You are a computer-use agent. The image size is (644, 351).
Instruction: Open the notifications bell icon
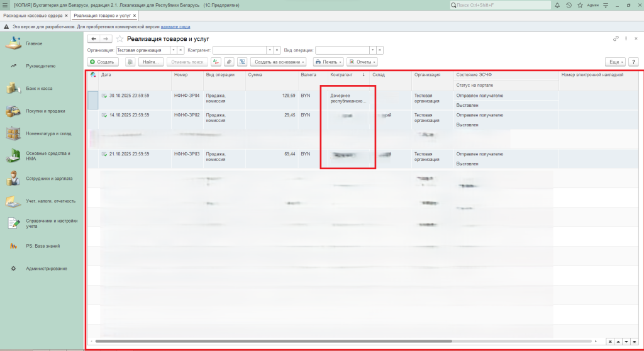tap(557, 5)
